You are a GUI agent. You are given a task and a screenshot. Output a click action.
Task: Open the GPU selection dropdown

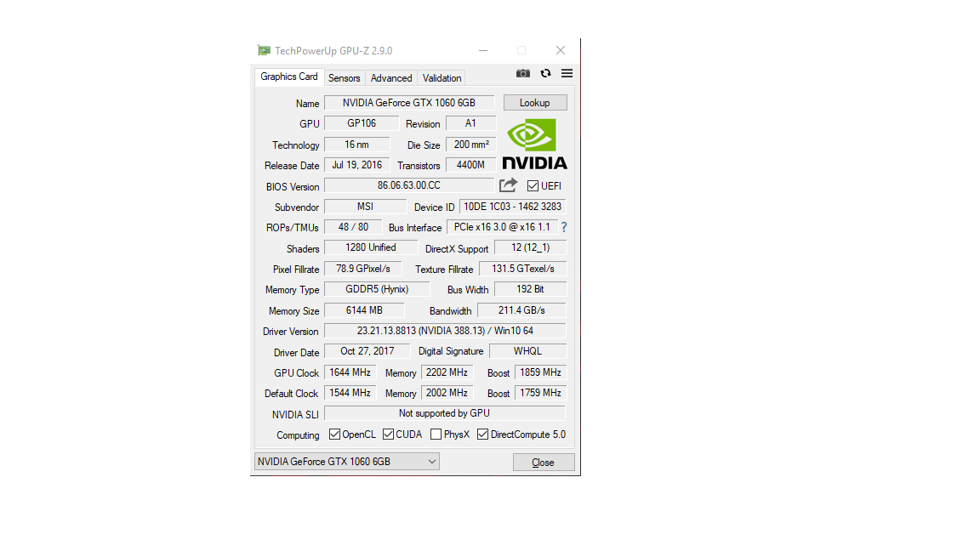347,462
